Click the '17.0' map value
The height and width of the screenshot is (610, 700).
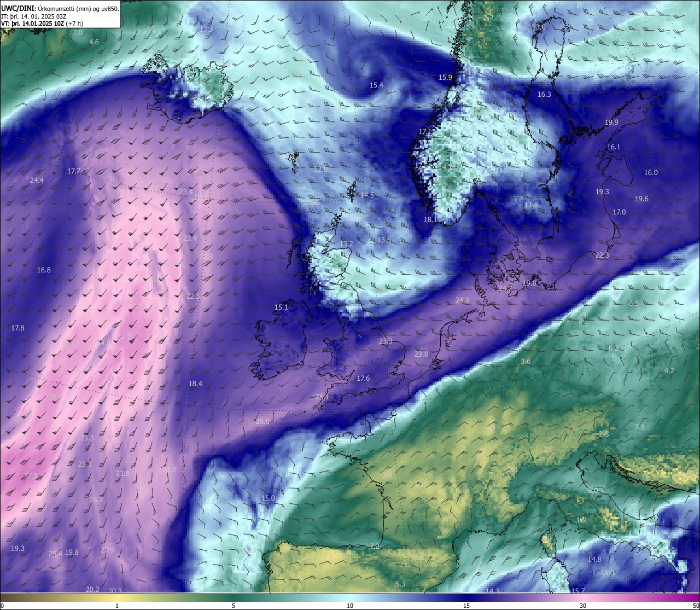pyautogui.click(x=619, y=212)
